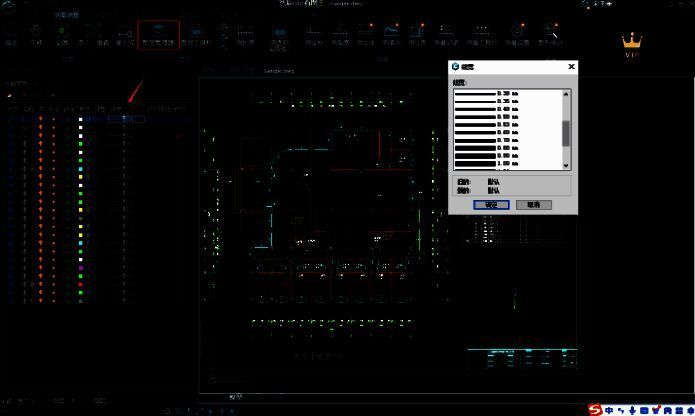
Task: Click the new layer icon in layer panel
Action: 9,96
